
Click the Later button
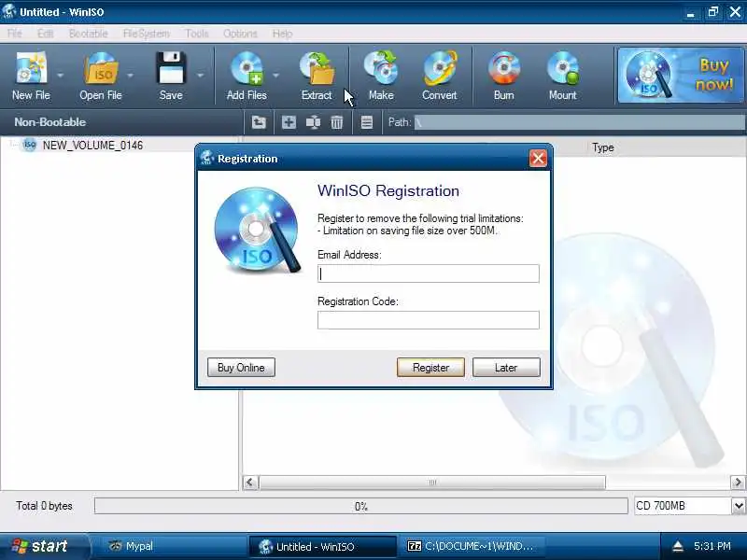(x=506, y=368)
